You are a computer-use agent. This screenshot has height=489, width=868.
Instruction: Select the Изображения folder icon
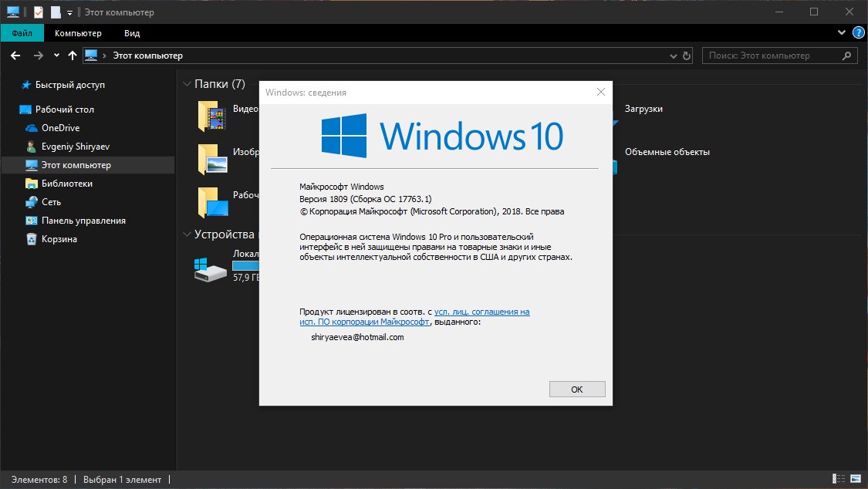coord(213,160)
